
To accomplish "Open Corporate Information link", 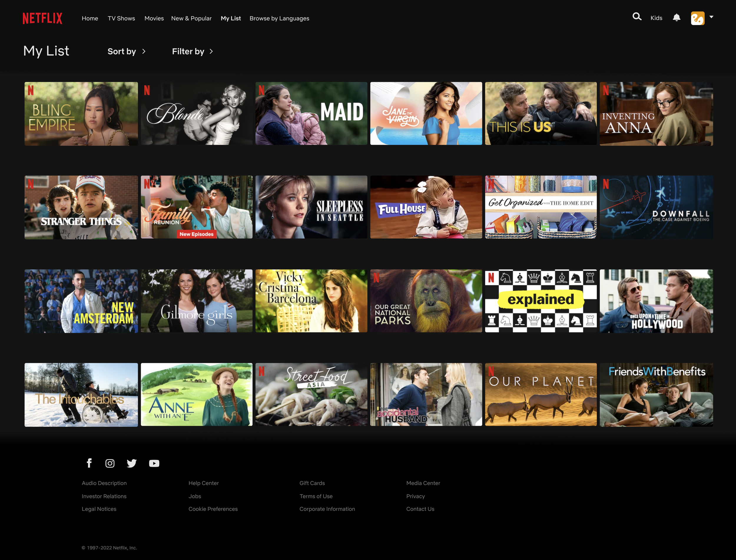I will (x=327, y=509).
